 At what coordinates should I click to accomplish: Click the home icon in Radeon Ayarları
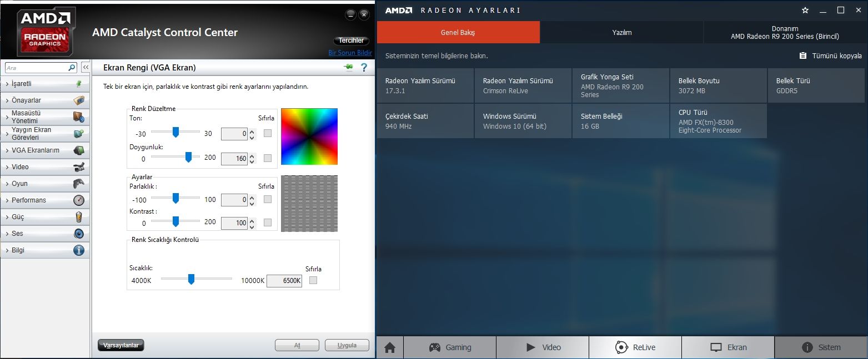[x=390, y=347]
